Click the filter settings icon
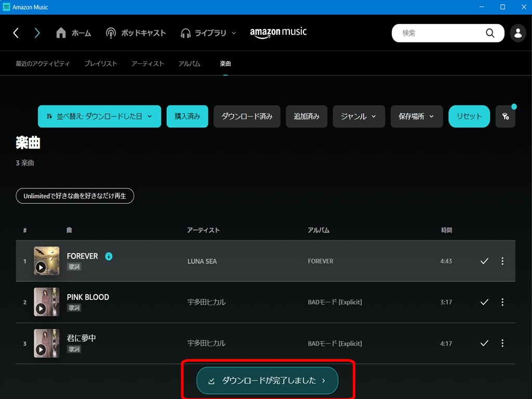 (x=506, y=116)
